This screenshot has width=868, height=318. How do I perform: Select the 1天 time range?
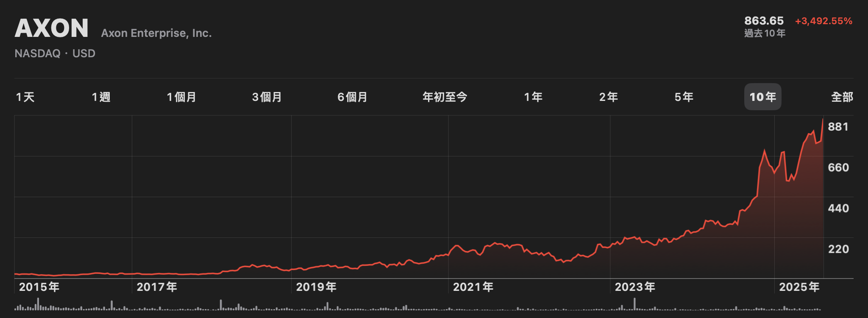point(25,97)
